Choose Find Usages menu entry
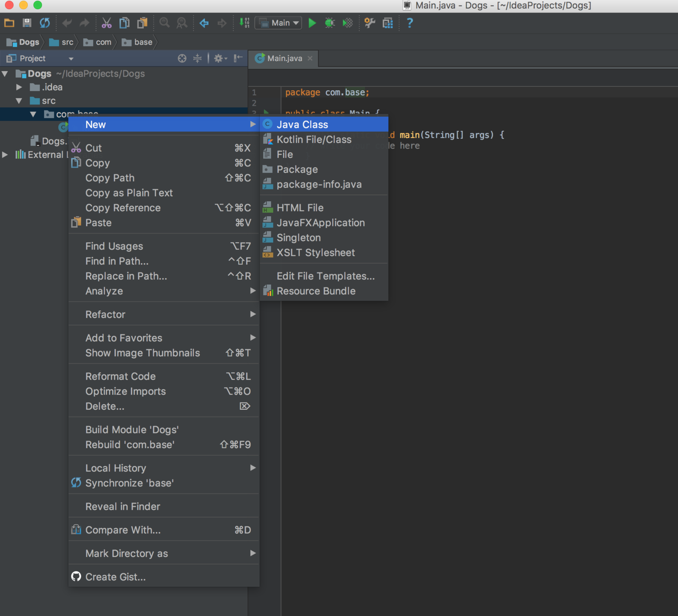678x616 pixels. 164,246
